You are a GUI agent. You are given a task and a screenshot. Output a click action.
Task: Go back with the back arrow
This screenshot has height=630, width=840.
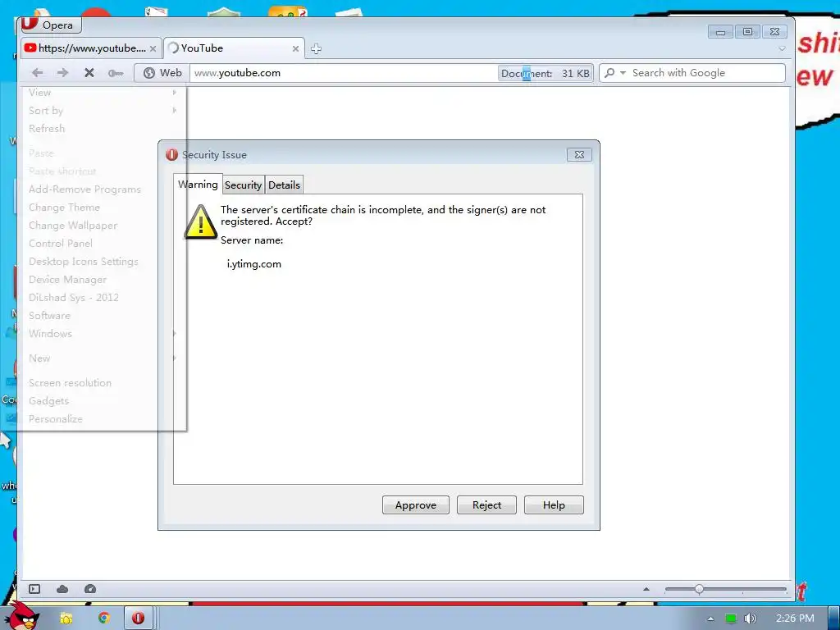[38, 73]
